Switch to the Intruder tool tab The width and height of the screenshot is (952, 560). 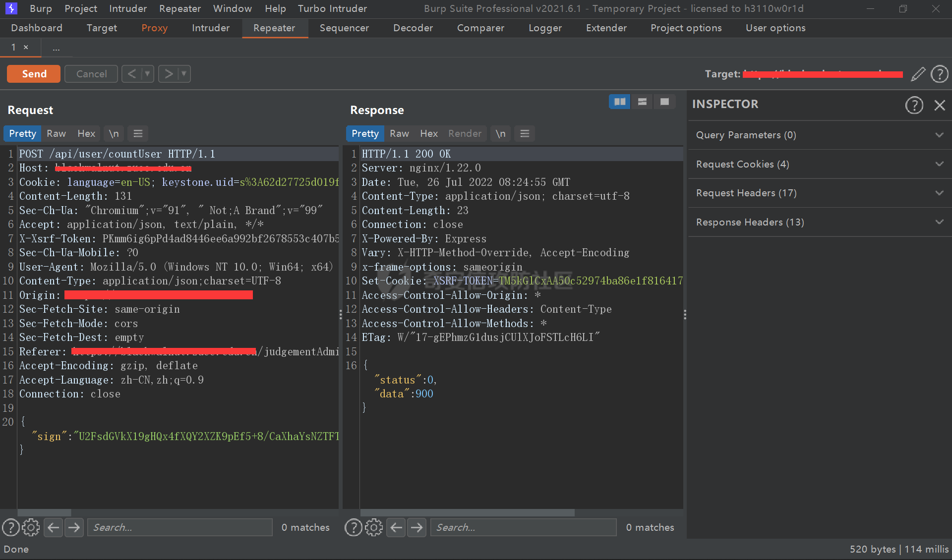[x=210, y=28]
